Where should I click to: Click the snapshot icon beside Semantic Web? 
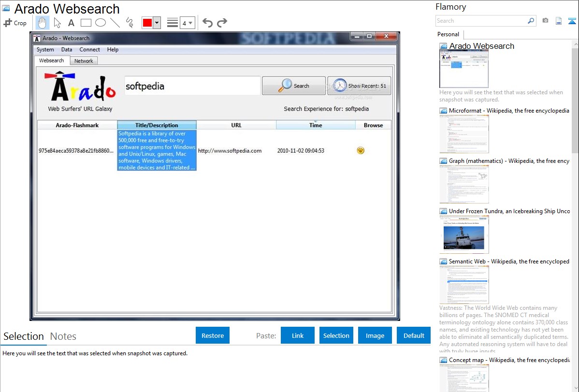pos(443,261)
